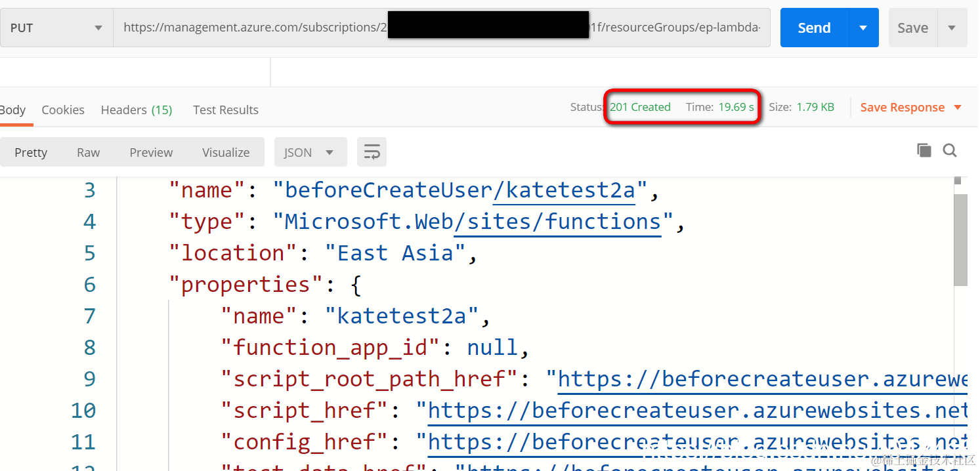Toggle the wrap lines icon

[x=372, y=152]
